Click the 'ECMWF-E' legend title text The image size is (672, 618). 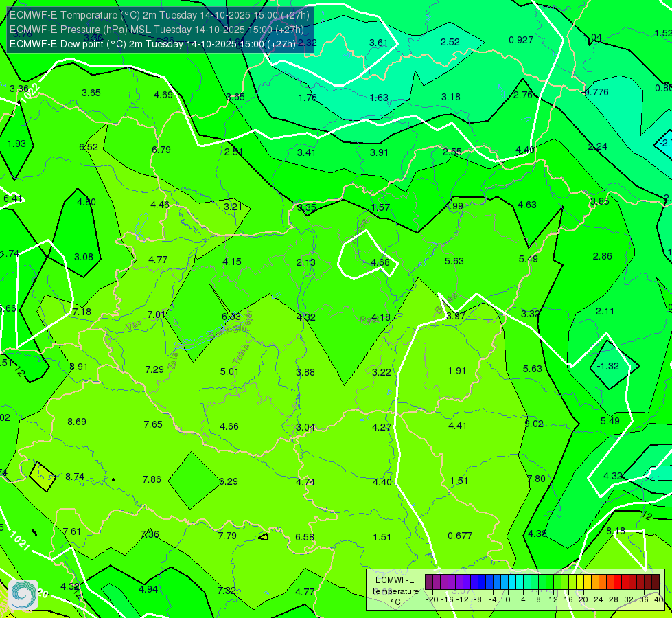tap(395, 580)
